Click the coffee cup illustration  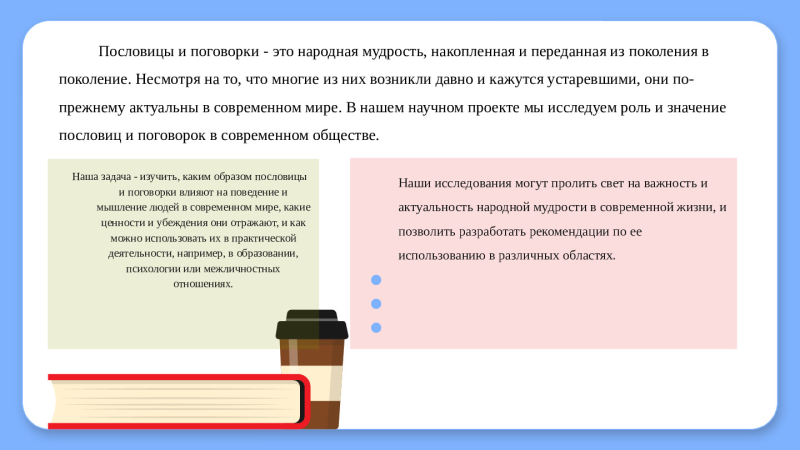click(x=312, y=369)
